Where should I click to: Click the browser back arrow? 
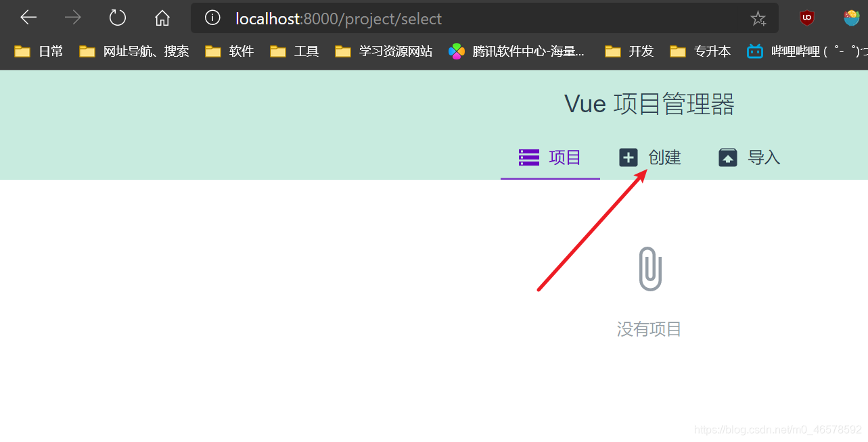tap(28, 18)
